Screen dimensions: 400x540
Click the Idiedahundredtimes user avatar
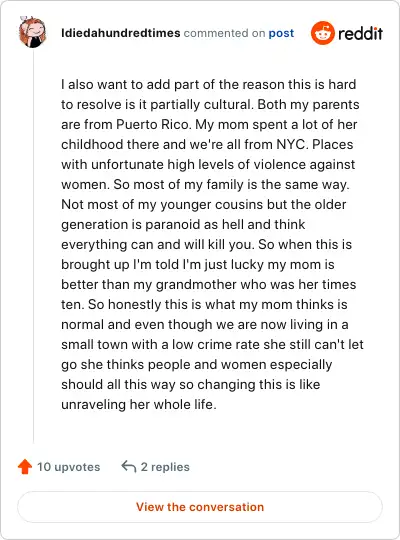[33, 32]
